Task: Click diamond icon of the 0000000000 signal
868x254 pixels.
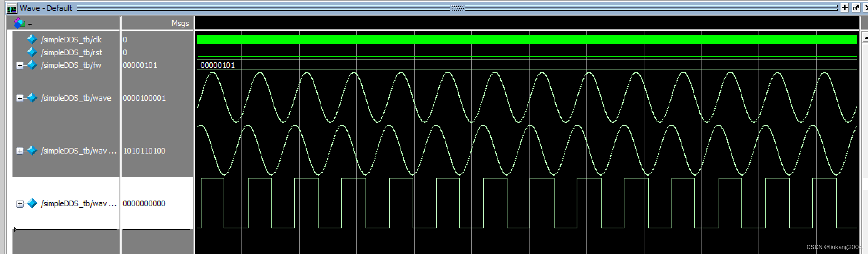Action: point(32,203)
